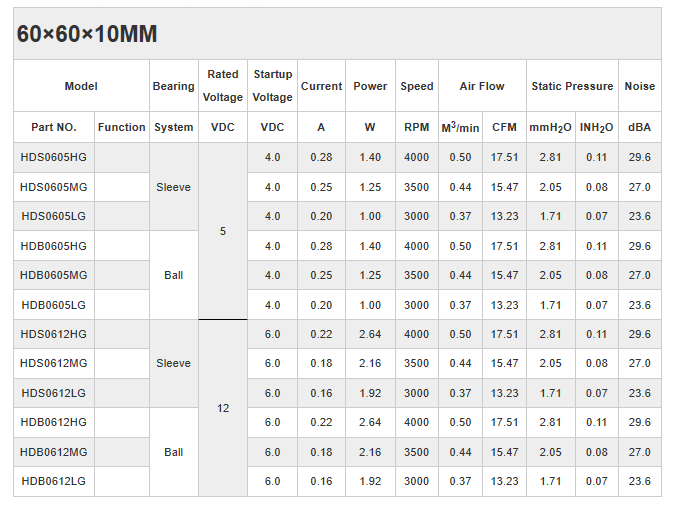Image resolution: width=700 pixels, height=512 pixels.
Task: Click the merged 12 rated voltage cell
Action: [x=223, y=408]
